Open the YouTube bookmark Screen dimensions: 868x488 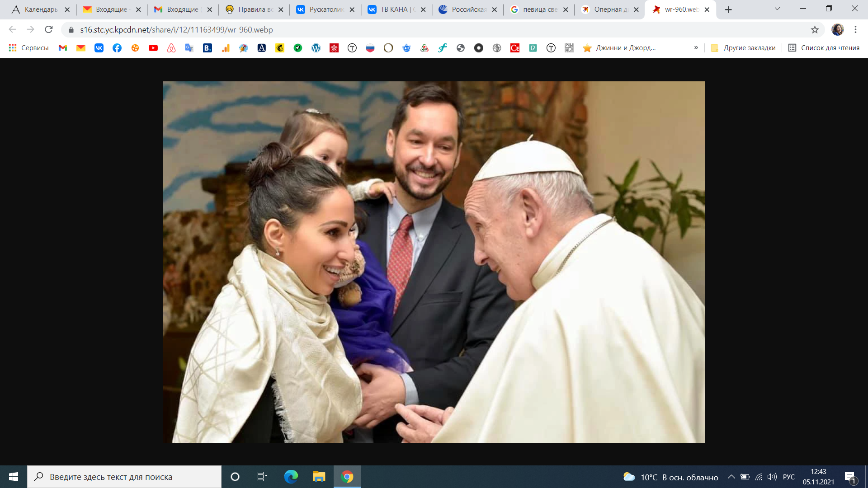click(x=153, y=48)
